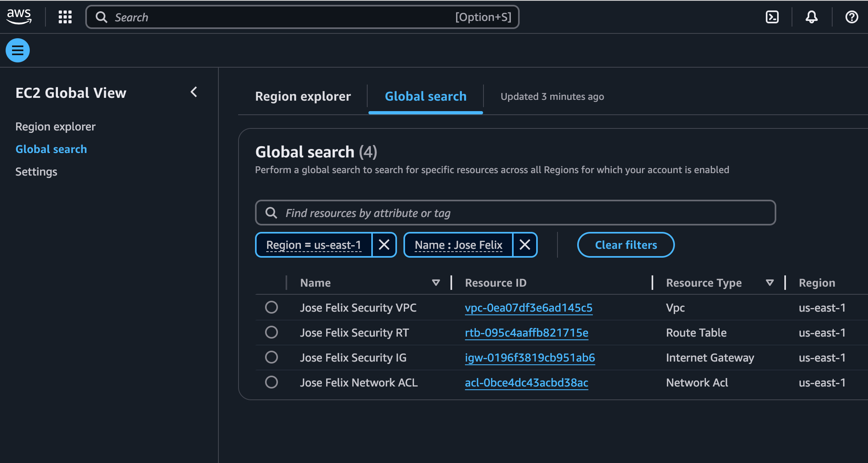Switch to the Region explorer tab
Image resolution: width=868 pixels, height=463 pixels.
[303, 96]
